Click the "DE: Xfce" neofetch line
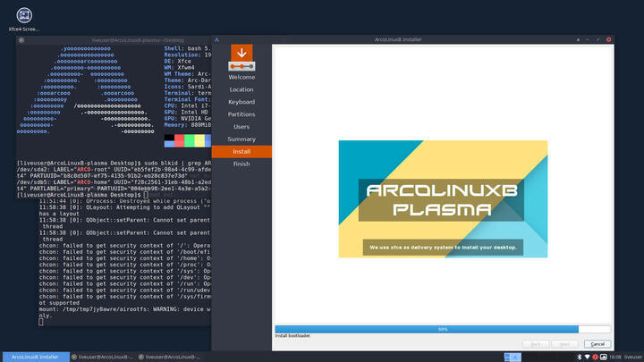644x362 pixels. [x=178, y=61]
